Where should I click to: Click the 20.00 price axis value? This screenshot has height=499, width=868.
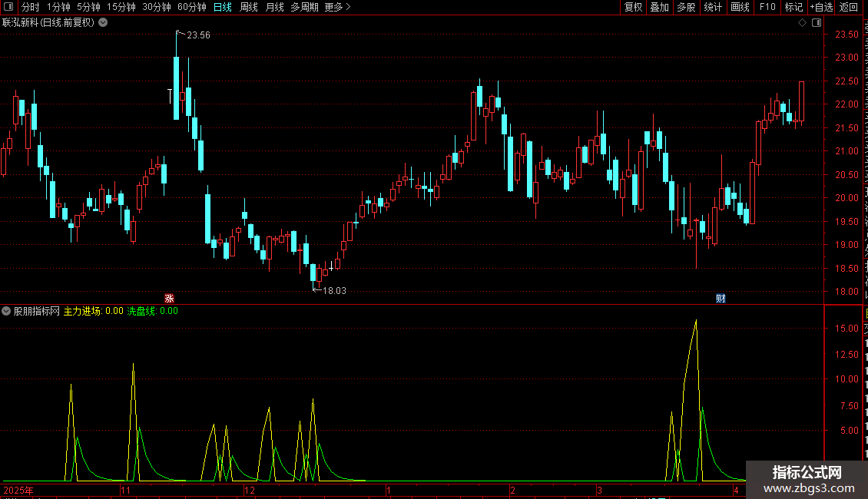pyautogui.click(x=847, y=198)
